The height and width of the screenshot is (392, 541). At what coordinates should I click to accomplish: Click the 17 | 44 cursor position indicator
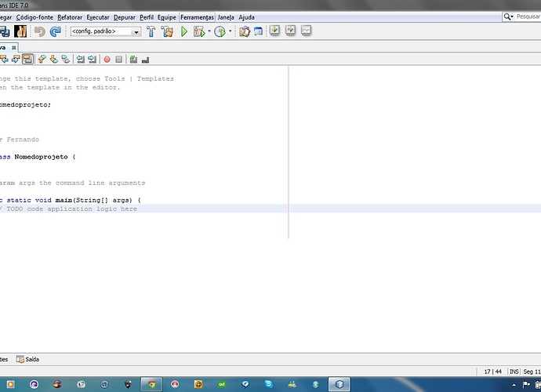click(492, 372)
